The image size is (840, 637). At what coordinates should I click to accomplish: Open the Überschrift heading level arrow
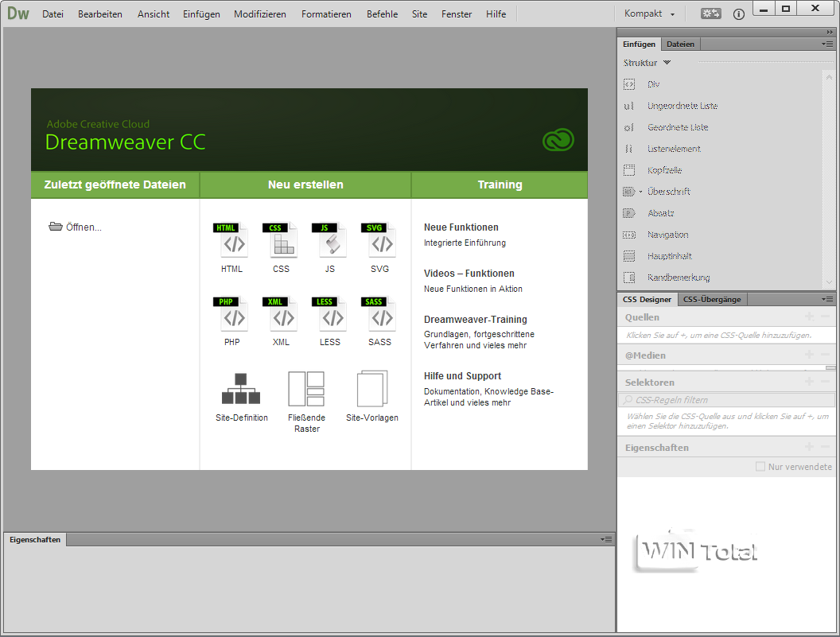pos(640,192)
